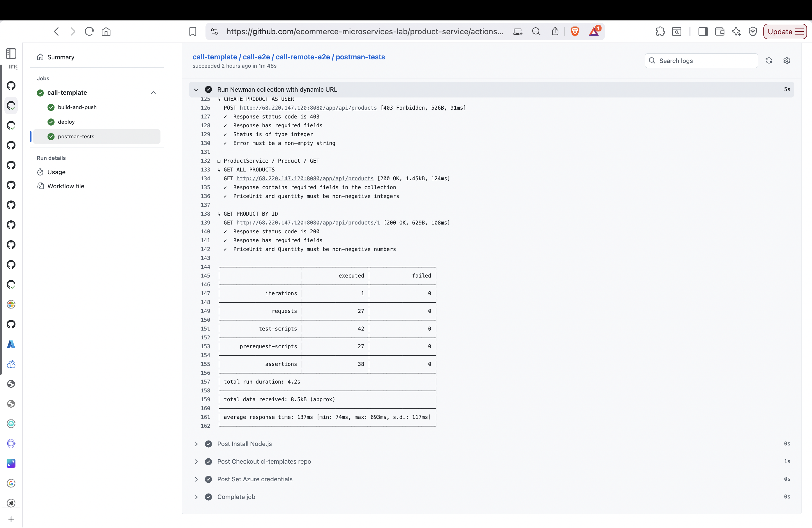The width and height of the screenshot is (812, 528).
Task: Expand Post Checkout ci-templates repo step
Action: coord(196,461)
